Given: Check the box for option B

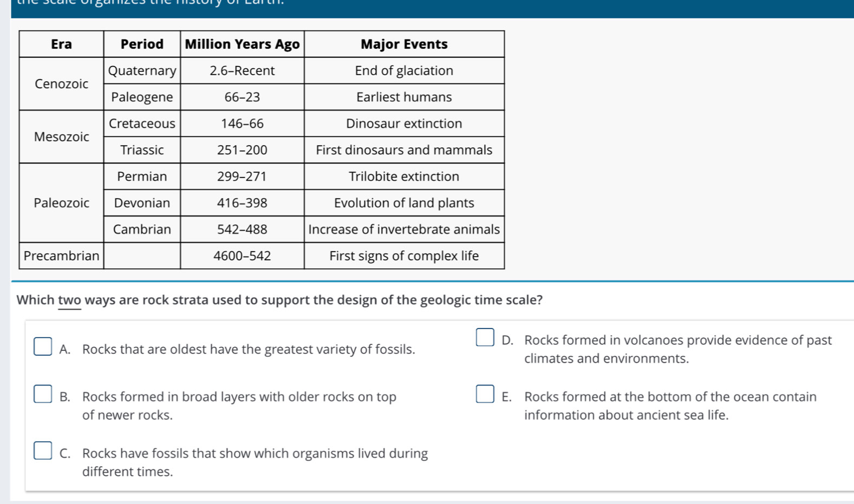Looking at the screenshot, I should pyautogui.click(x=43, y=394).
